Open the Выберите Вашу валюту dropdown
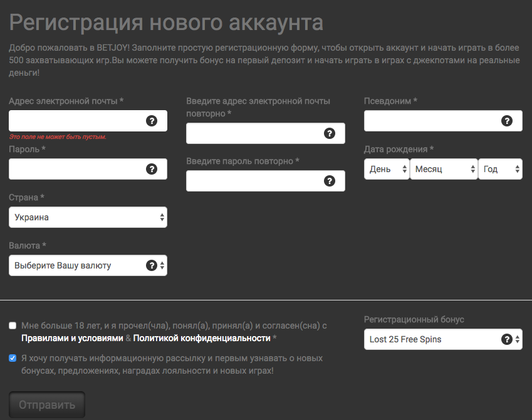532x420 pixels. [x=88, y=265]
